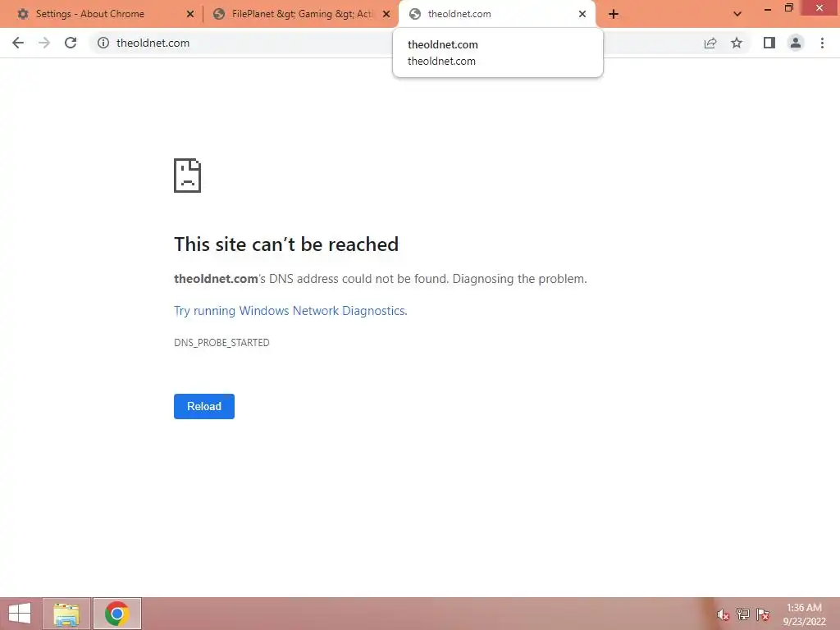
Task: Click the error message about DNS address
Action: (x=381, y=279)
